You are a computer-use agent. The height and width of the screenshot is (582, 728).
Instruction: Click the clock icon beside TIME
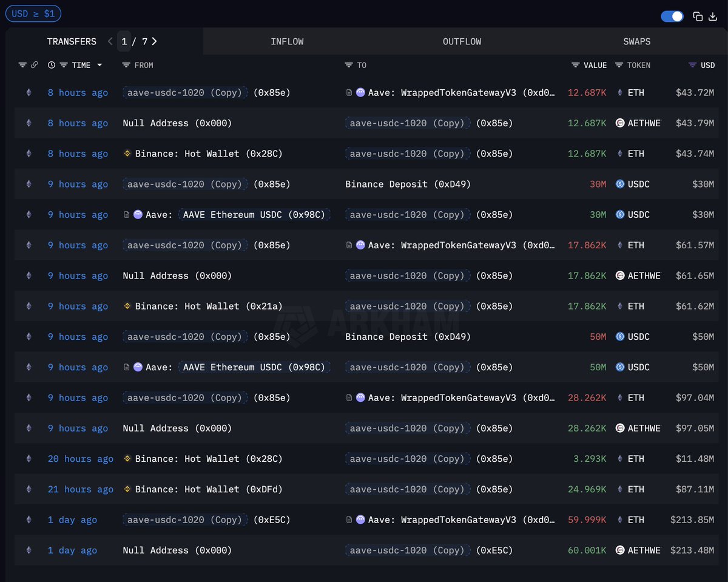click(x=52, y=65)
